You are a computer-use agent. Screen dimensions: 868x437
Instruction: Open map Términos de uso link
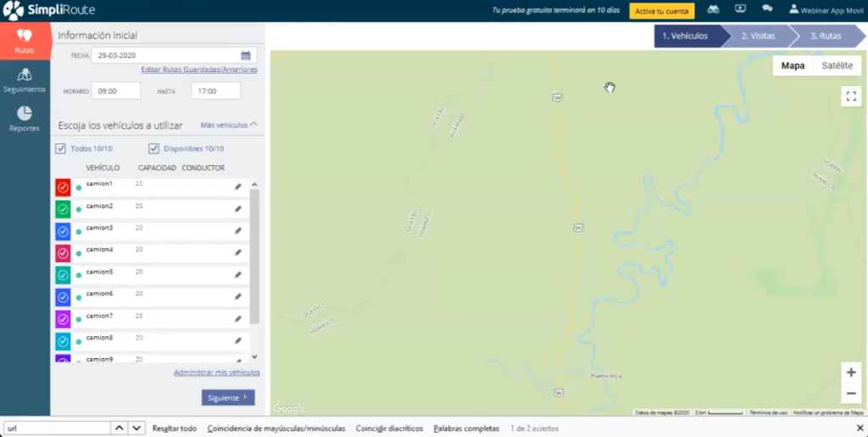768,412
